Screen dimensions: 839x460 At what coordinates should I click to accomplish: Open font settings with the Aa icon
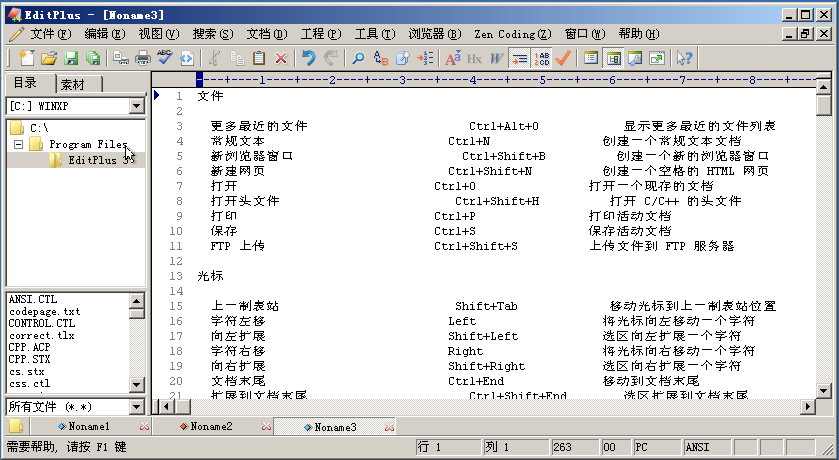pos(453,58)
